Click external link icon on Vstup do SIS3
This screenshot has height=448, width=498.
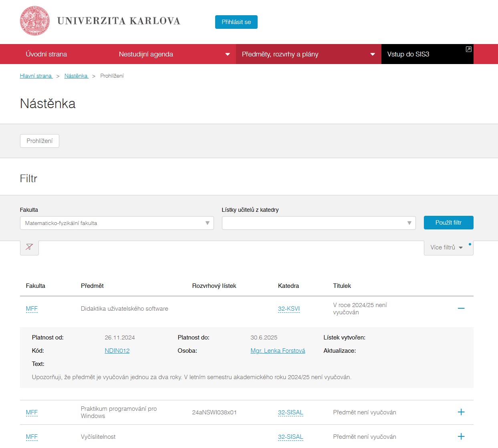pyautogui.click(x=468, y=49)
